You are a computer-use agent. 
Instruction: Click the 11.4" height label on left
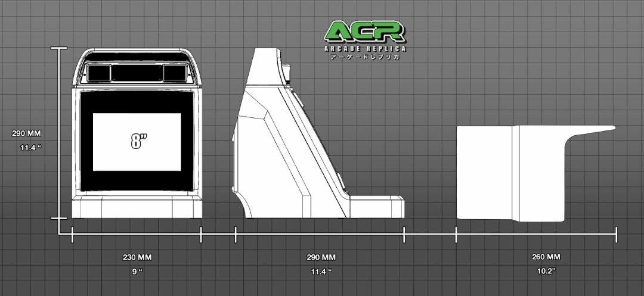coord(27,148)
